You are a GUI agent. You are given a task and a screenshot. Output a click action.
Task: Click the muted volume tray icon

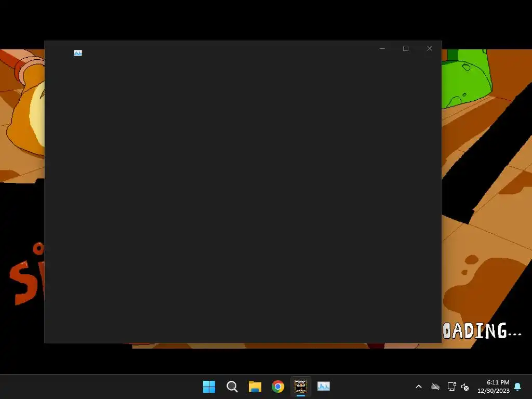click(x=465, y=387)
